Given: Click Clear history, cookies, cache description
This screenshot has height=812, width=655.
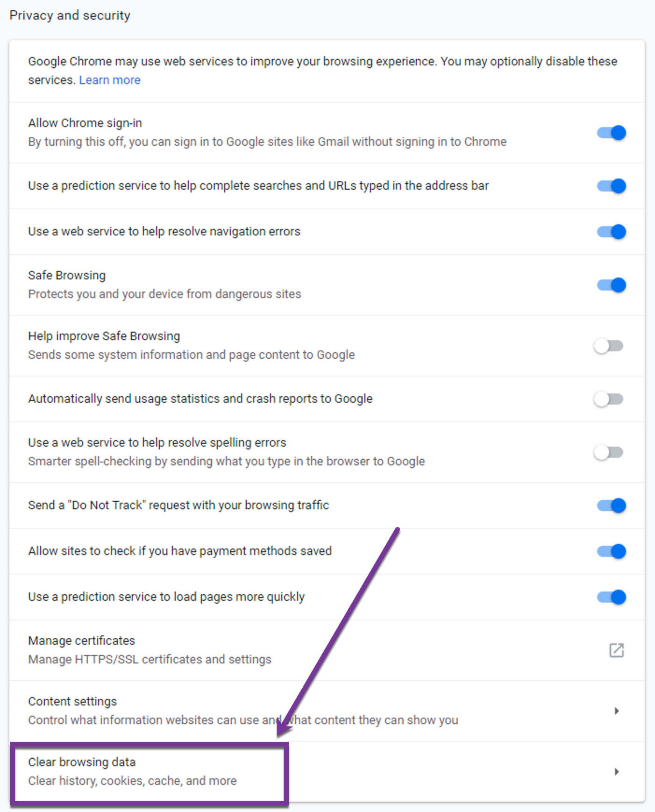Looking at the screenshot, I should point(132,781).
